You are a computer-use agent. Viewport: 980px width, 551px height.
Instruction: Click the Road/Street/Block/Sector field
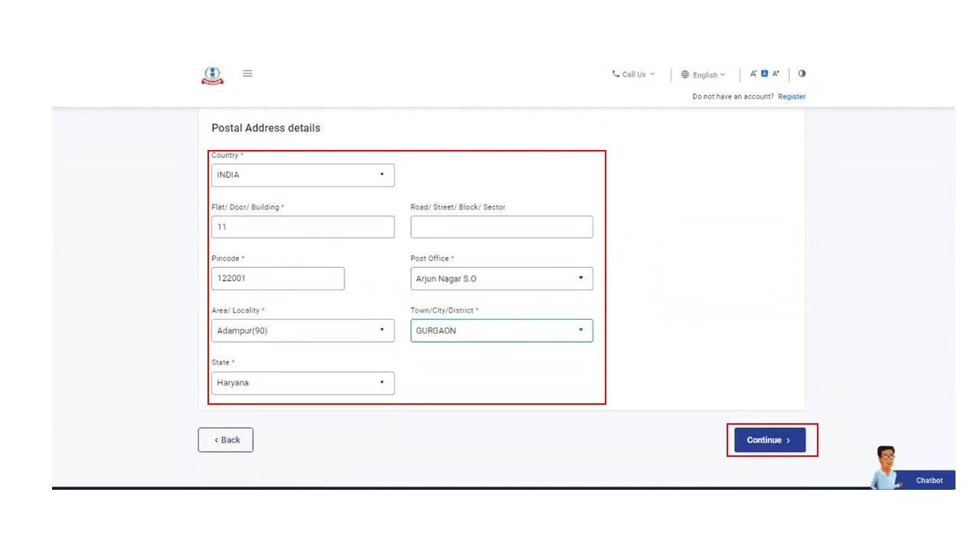(501, 227)
